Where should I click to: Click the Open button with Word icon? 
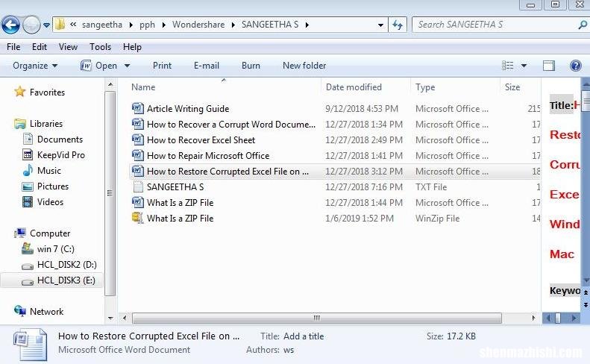(x=99, y=66)
